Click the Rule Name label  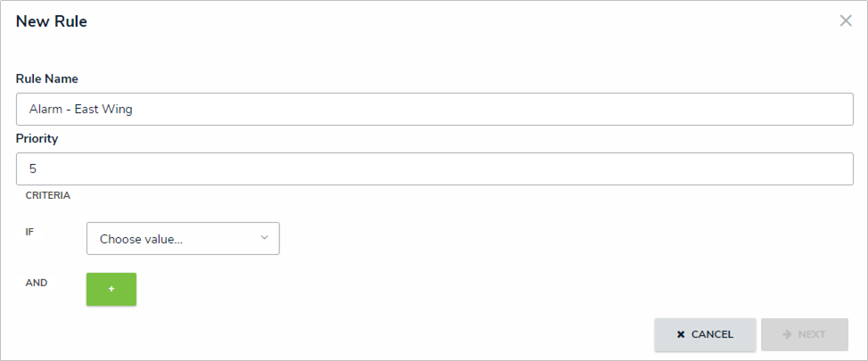click(x=47, y=79)
